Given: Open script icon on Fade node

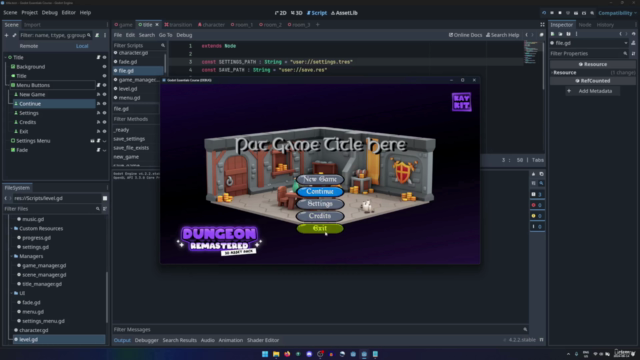Looking at the screenshot, I should [x=98, y=150].
